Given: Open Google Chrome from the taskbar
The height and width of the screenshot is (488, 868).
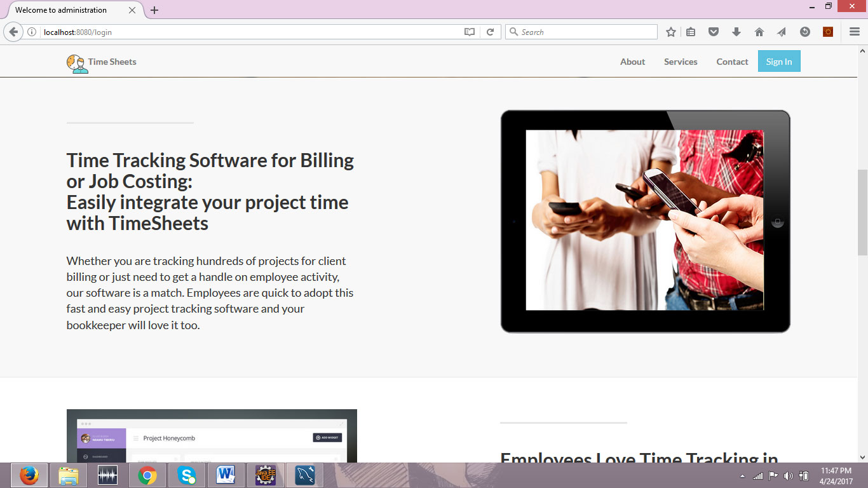Looking at the screenshot, I should coord(147,475).
